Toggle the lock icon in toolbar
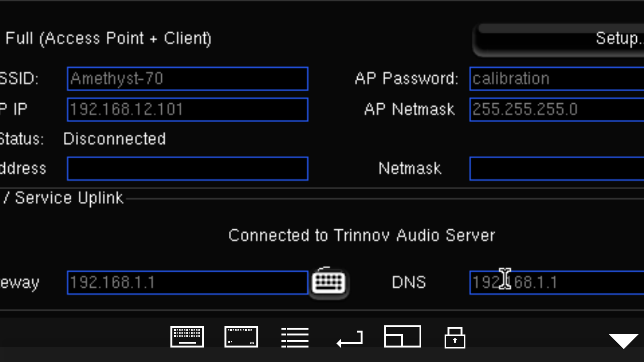 pos(455,337)
